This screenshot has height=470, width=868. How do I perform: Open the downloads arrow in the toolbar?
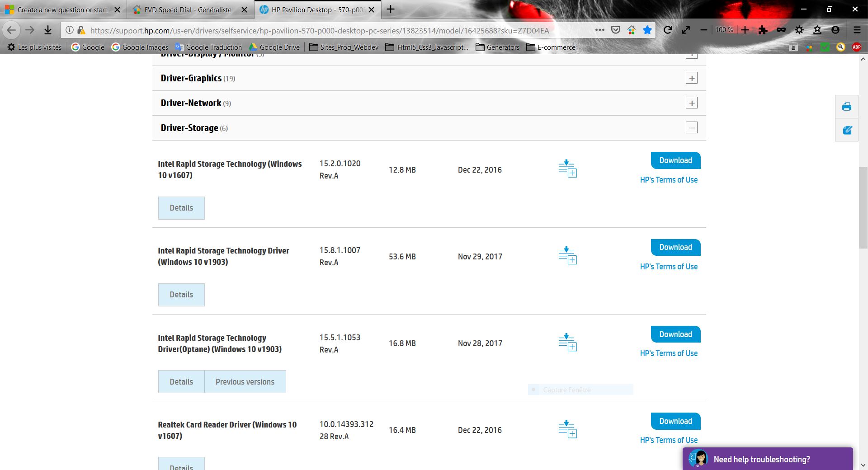click(x=47, y=30)
